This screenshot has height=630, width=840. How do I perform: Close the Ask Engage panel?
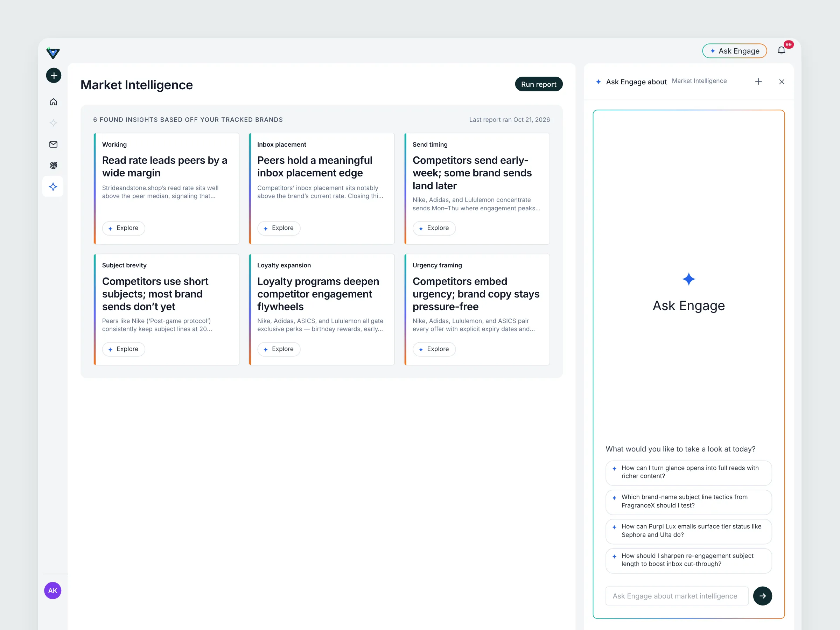click(x=782, y=82)
